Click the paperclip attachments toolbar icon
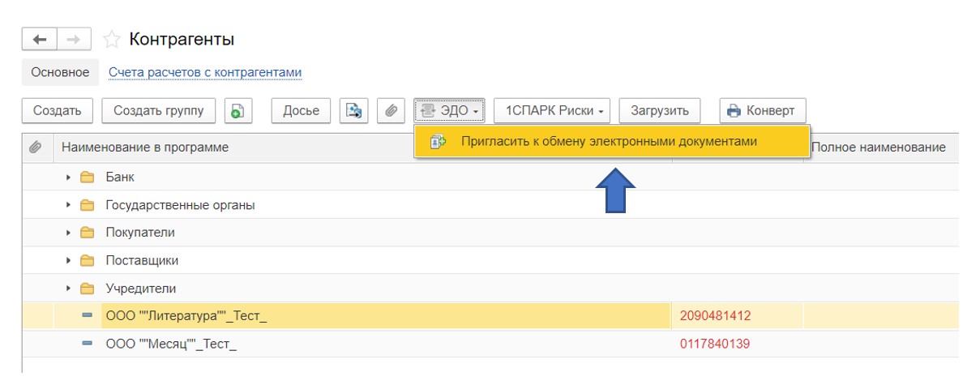980x385 pixels. 390,111
